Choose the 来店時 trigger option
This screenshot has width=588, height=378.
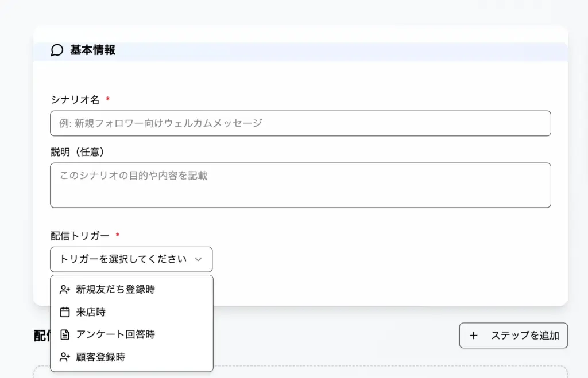click(91, 312)
